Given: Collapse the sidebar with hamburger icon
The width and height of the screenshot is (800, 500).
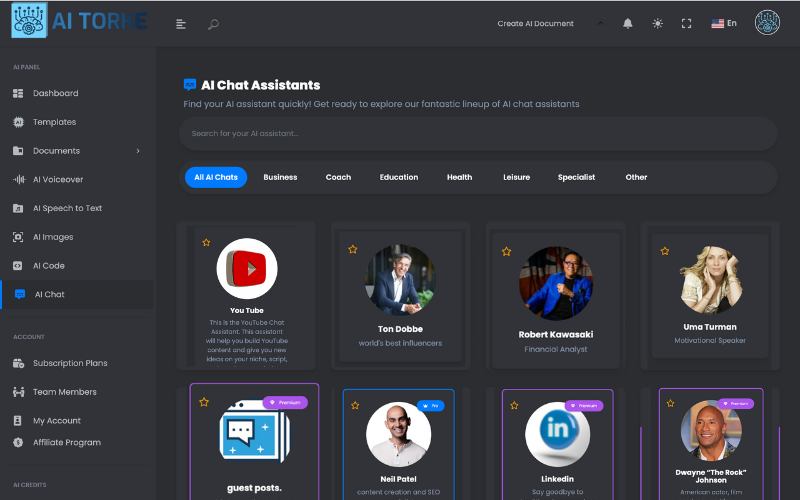Looking at the screenshot, I should 181,24.
